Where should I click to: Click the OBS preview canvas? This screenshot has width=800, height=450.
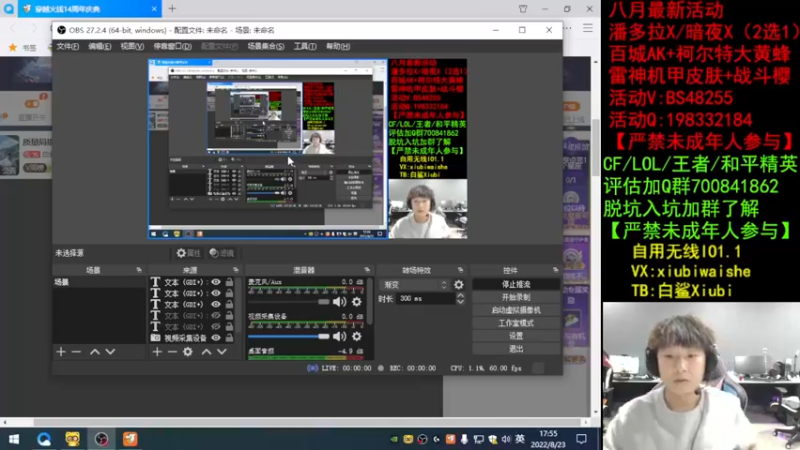pyautogui.click(x=308, y=149)
